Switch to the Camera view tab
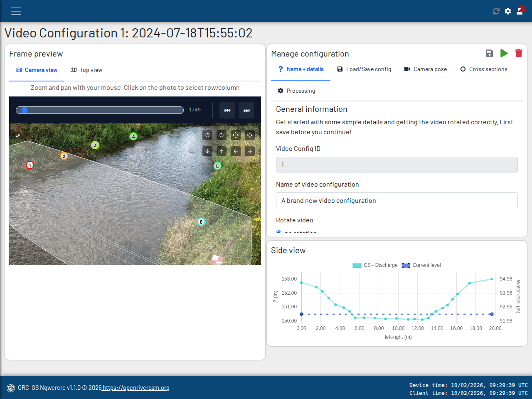 click(37, 70)
